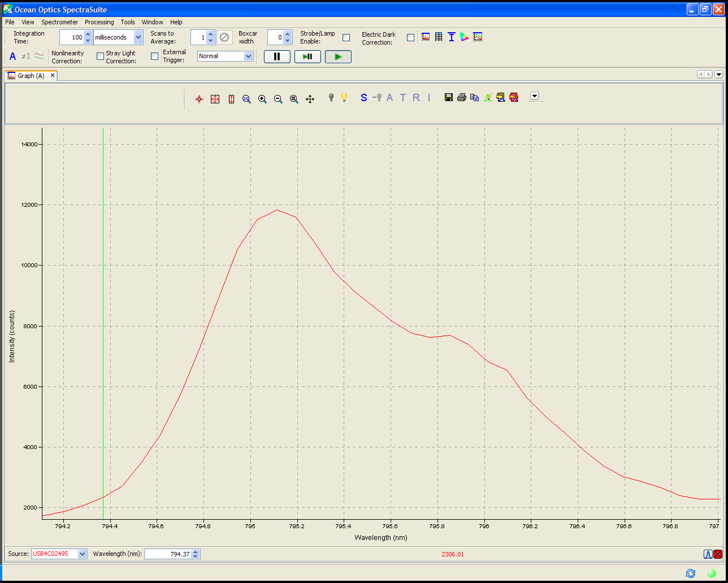This screenshot has height=583, width=728.
Task: Switch to Scope mode with blue S
Action: pos(364,98)
